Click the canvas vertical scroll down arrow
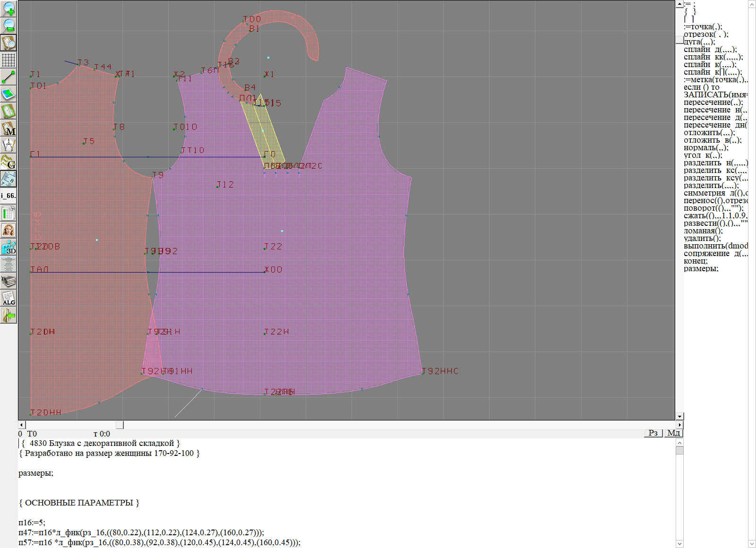Viewport: 756px width, 548px height. [679, 416]
